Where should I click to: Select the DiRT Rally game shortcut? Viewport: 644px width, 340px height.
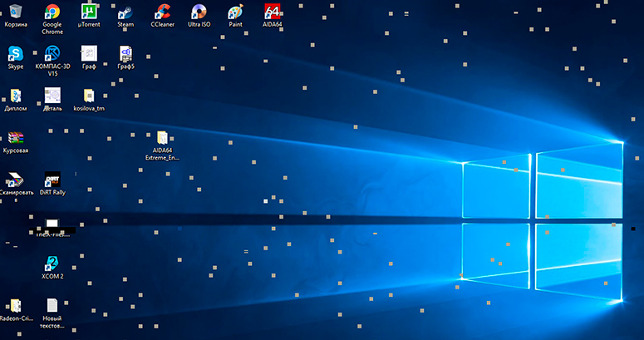(x=52, y=180)
